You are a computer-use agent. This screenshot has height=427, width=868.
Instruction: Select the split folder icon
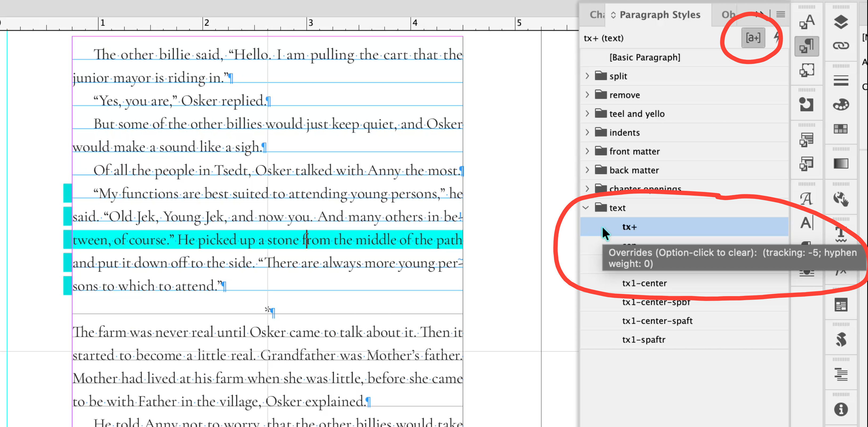[x=600, y=75]
